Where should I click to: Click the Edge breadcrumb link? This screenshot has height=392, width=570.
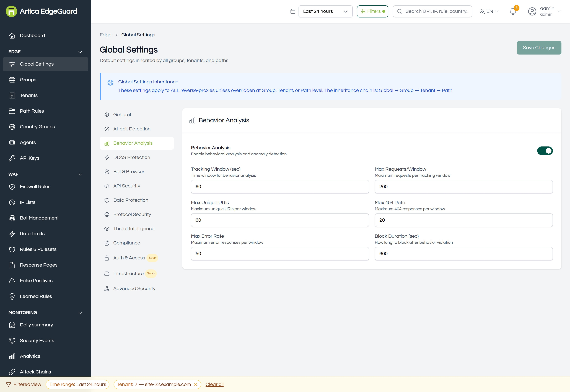pos(106,35)
